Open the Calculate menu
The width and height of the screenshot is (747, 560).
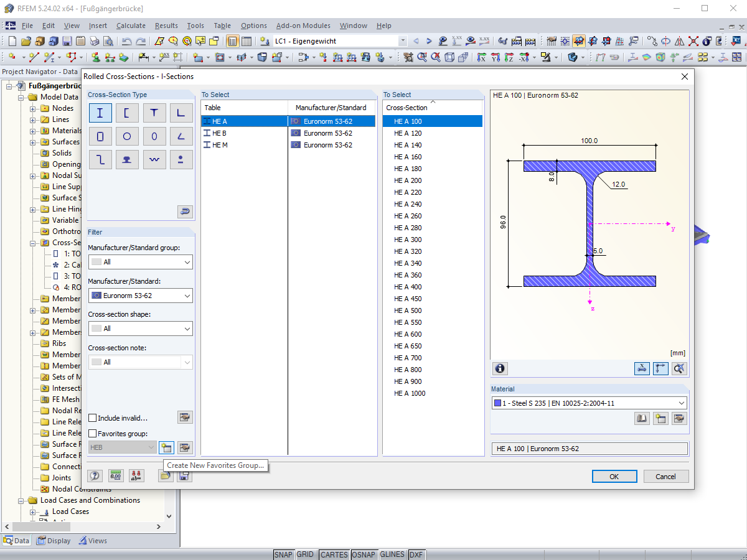click(131, 26)
